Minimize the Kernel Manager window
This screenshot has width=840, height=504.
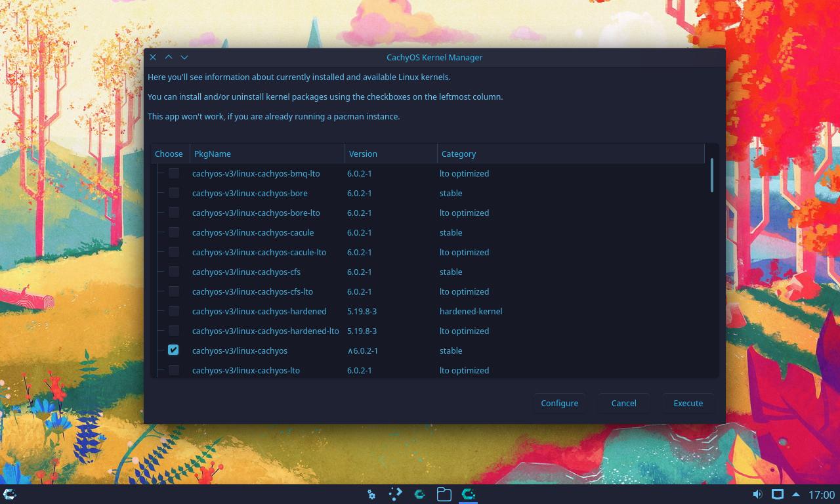coord(184,57)
